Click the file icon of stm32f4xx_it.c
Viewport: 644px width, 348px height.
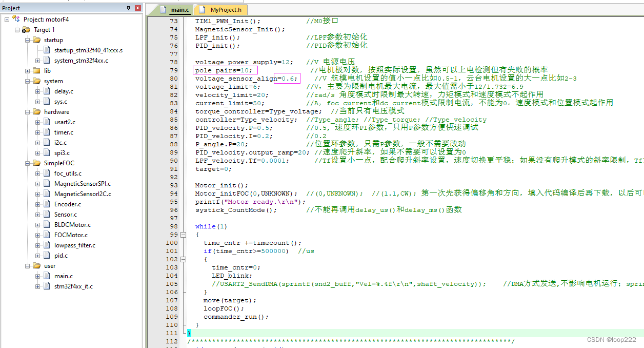tap(47, 286)
